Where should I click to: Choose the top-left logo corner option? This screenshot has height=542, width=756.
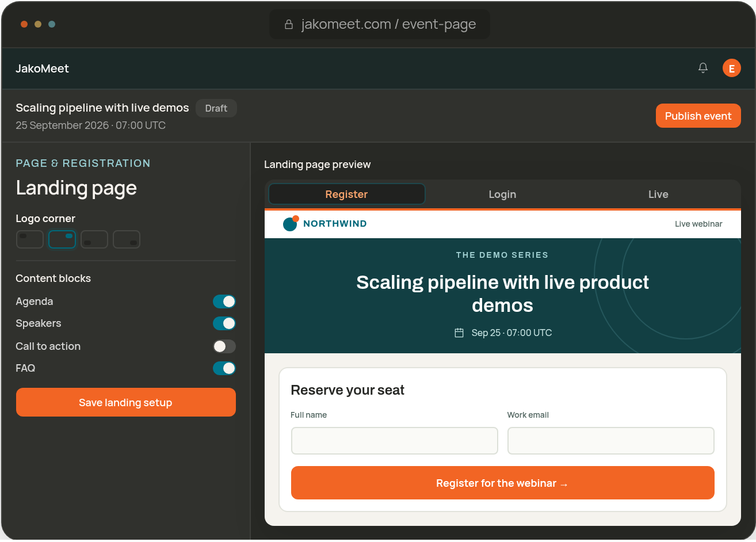30,239
